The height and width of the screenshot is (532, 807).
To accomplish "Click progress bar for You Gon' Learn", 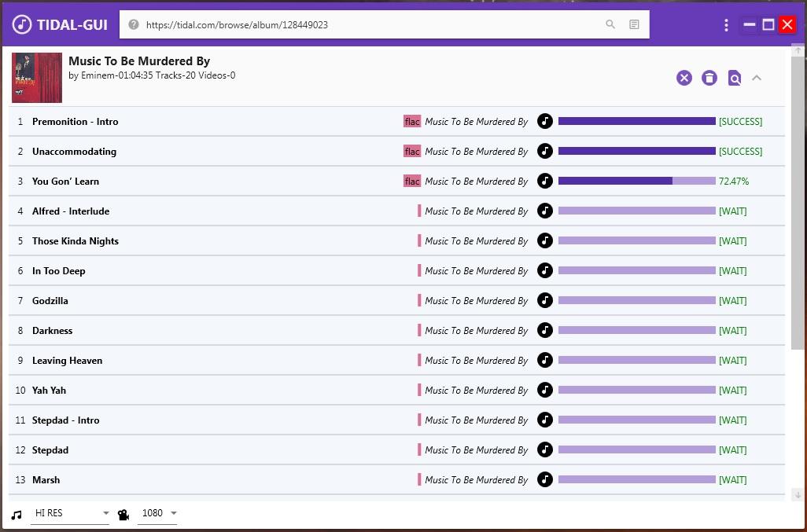I will click(x=636, y=181).
